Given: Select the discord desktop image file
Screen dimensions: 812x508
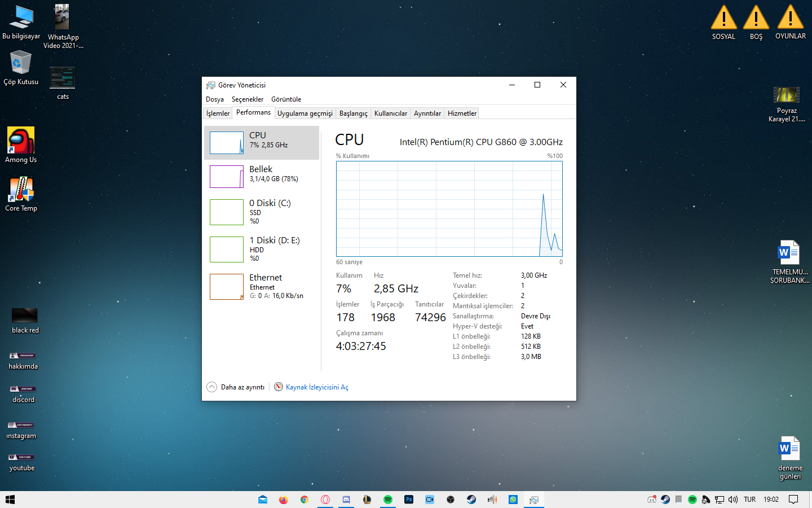Looking at the screenshot, I should point(23,395).
